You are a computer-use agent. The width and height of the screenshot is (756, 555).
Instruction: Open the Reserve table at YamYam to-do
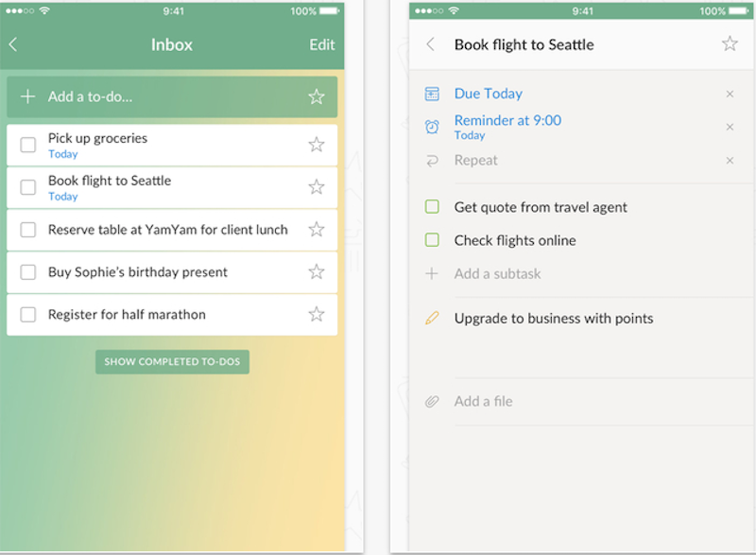pos(167,230)
